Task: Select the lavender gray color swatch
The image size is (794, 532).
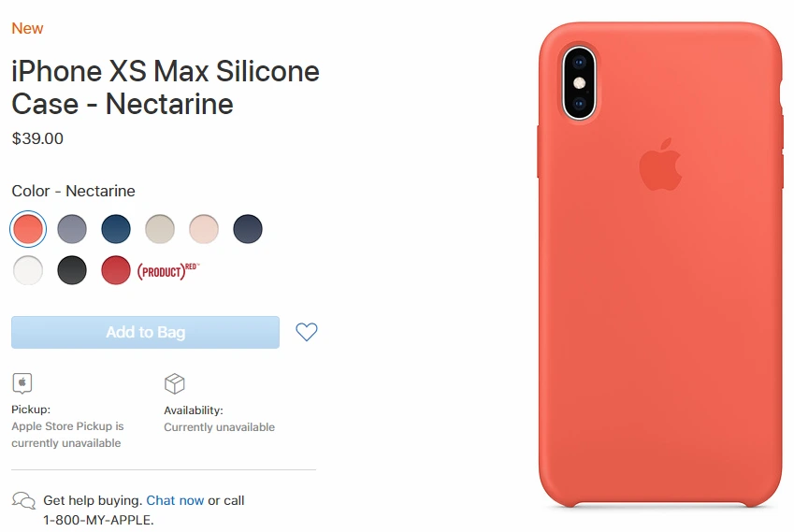Action: 72,229
